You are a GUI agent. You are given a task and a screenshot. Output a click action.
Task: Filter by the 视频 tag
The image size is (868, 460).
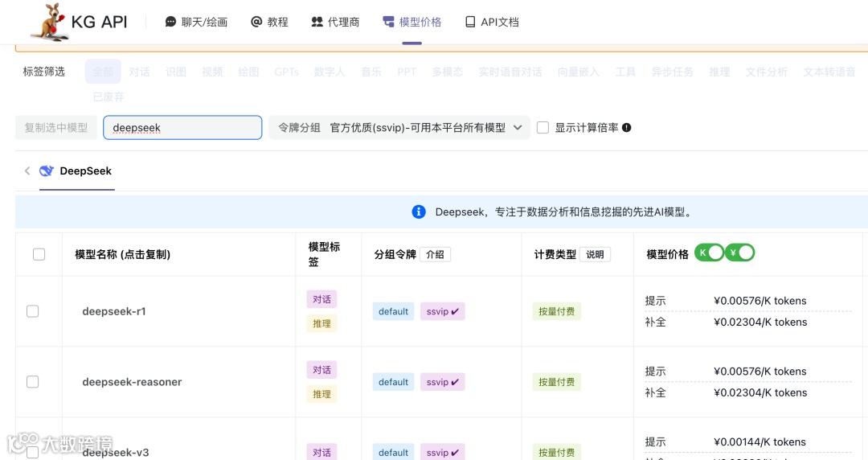[212, 72]
